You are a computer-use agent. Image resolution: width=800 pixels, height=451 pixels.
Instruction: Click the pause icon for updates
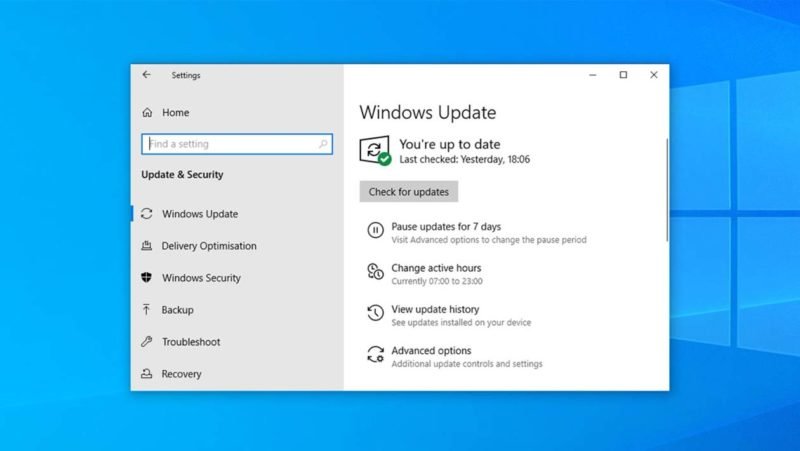pos(376,231)
